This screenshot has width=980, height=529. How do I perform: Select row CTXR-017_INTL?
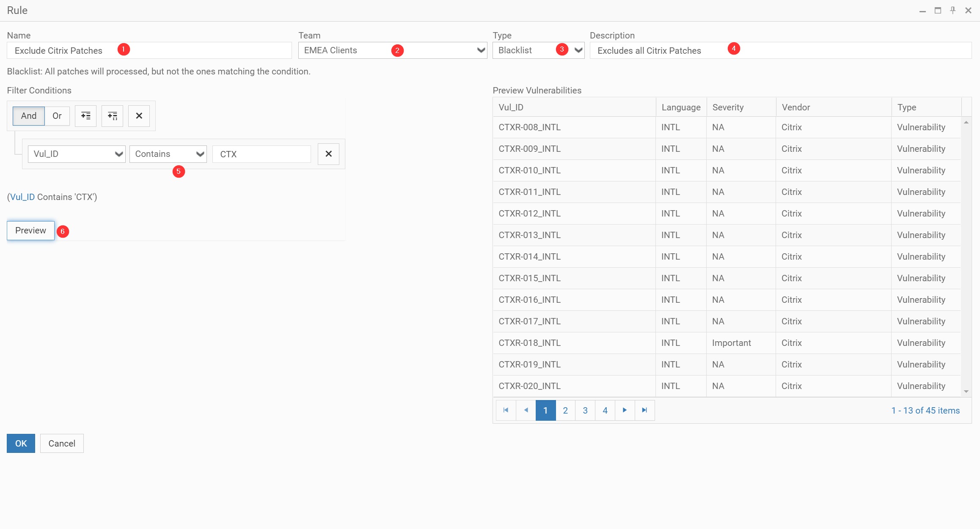pos(727,321)
